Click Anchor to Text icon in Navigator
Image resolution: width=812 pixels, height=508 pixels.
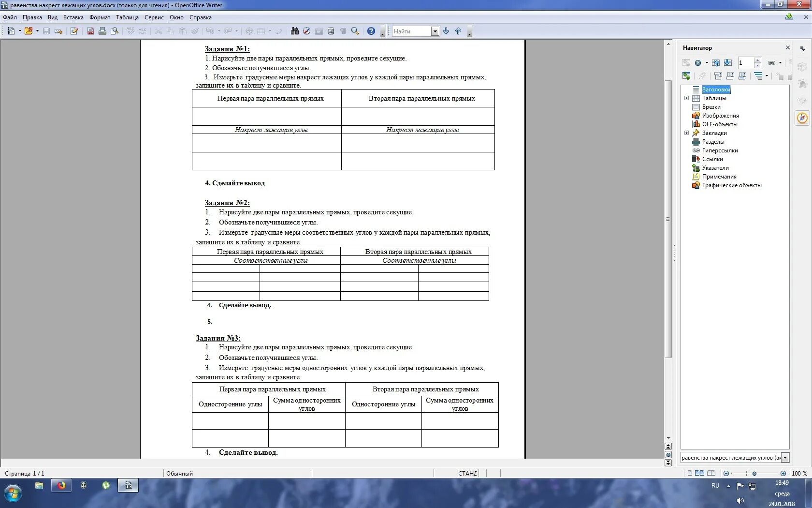[x=742, y=76]
